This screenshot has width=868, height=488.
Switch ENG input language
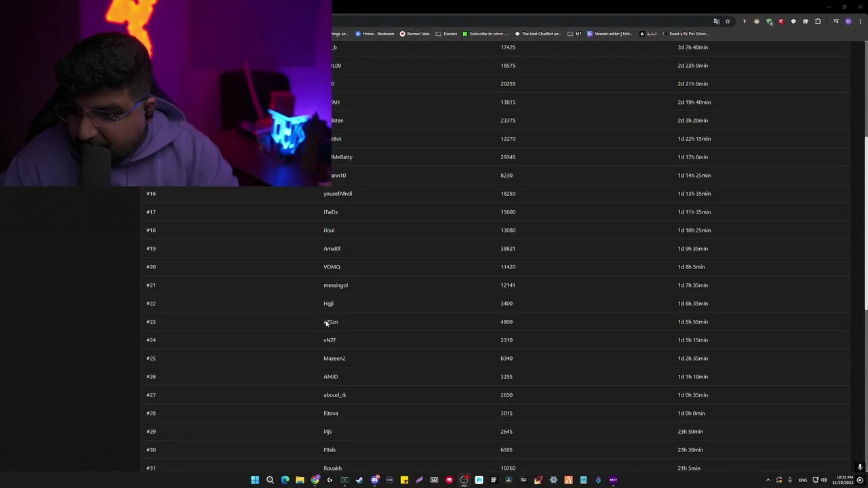803,480
